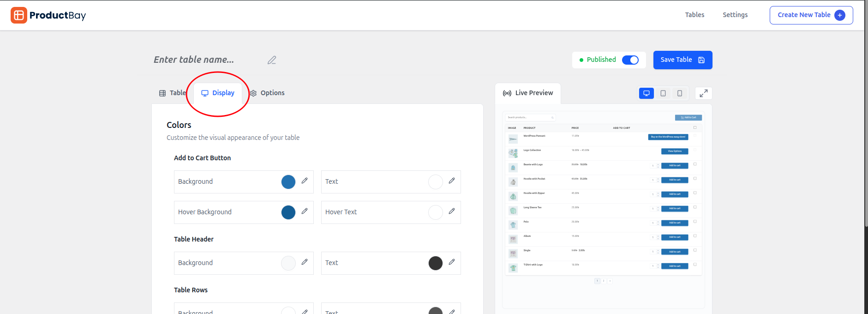The width and height of the screenshot is (868, 314).
Task: Click the Logo Collection product thumbnail
Action: (513, 153)
